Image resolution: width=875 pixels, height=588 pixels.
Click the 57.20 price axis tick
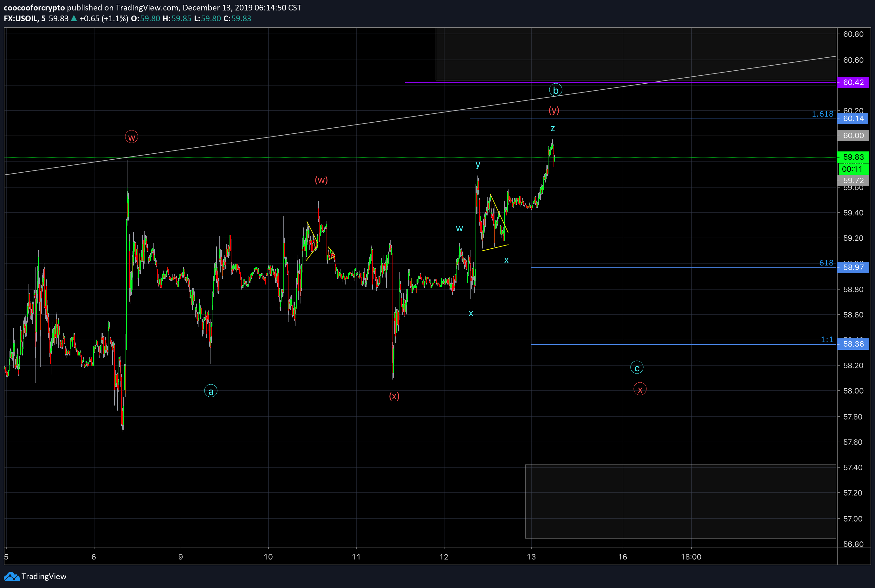(853, 493)
